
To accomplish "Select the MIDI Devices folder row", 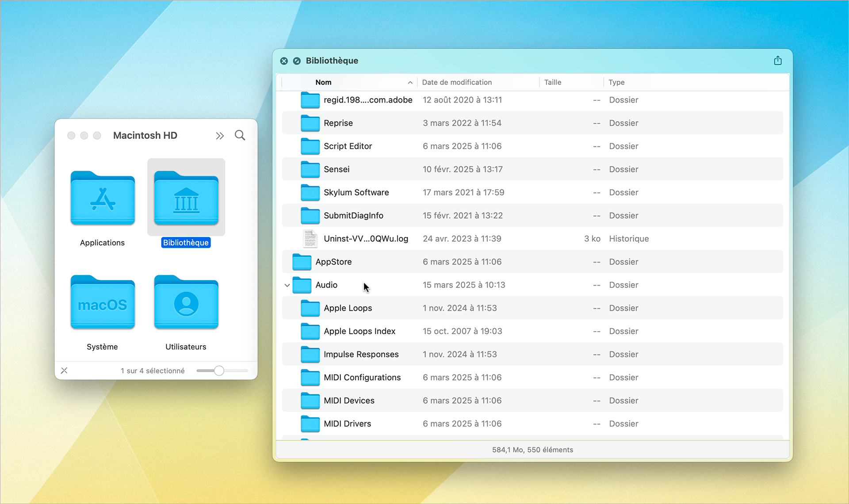I will pos(348,401).
